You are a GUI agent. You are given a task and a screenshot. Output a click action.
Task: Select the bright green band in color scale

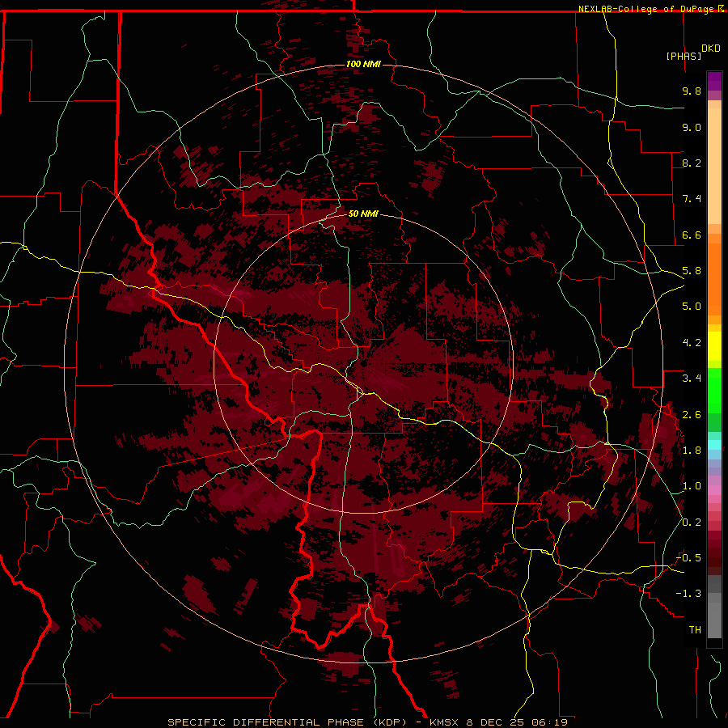(x=714, y=390)
